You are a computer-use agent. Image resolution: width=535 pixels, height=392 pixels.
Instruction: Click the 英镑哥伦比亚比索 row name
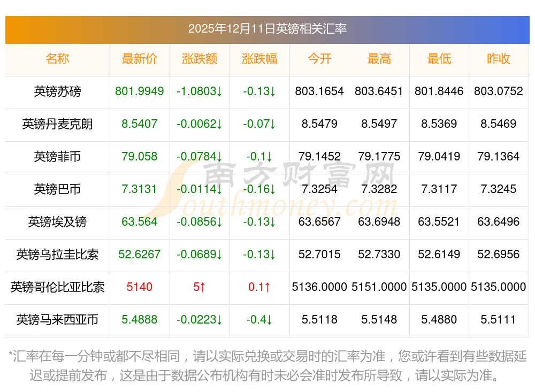tap(57, 287)
